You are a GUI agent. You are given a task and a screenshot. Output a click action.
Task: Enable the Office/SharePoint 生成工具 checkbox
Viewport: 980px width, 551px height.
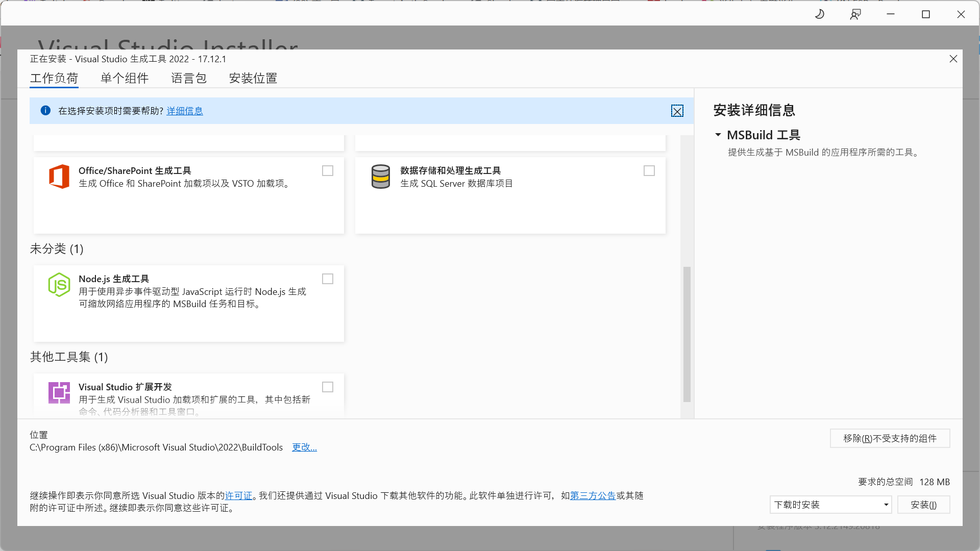point(327,170)
